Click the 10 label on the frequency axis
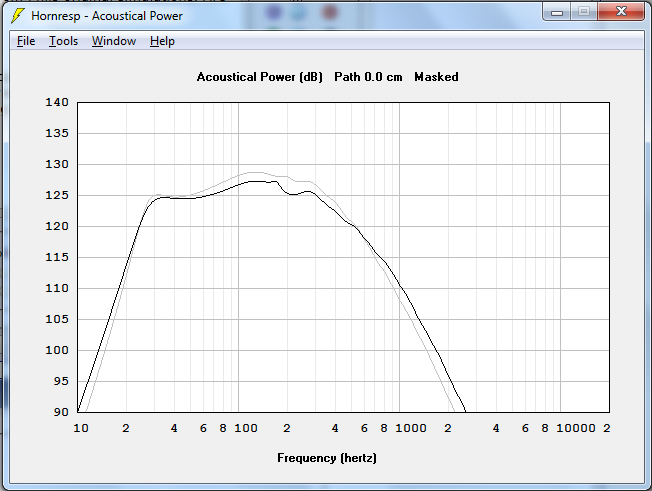The image size is (652, 491). coord(81,428)
